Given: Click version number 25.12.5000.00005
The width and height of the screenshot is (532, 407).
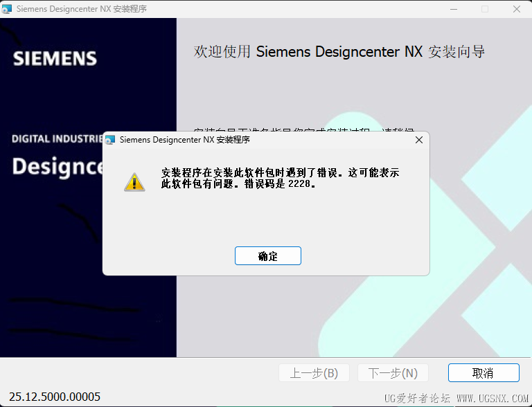Looking at the screenshot, I should click(55, 397).
